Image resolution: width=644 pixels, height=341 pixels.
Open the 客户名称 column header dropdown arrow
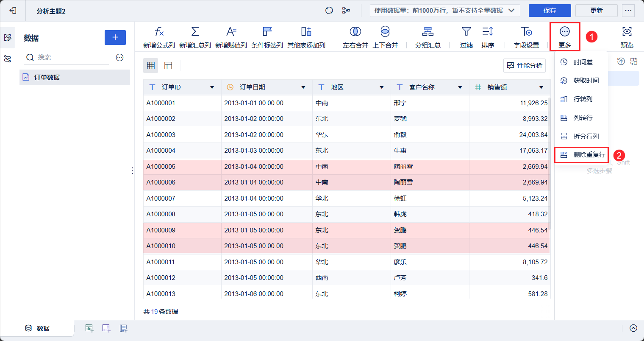460,87
